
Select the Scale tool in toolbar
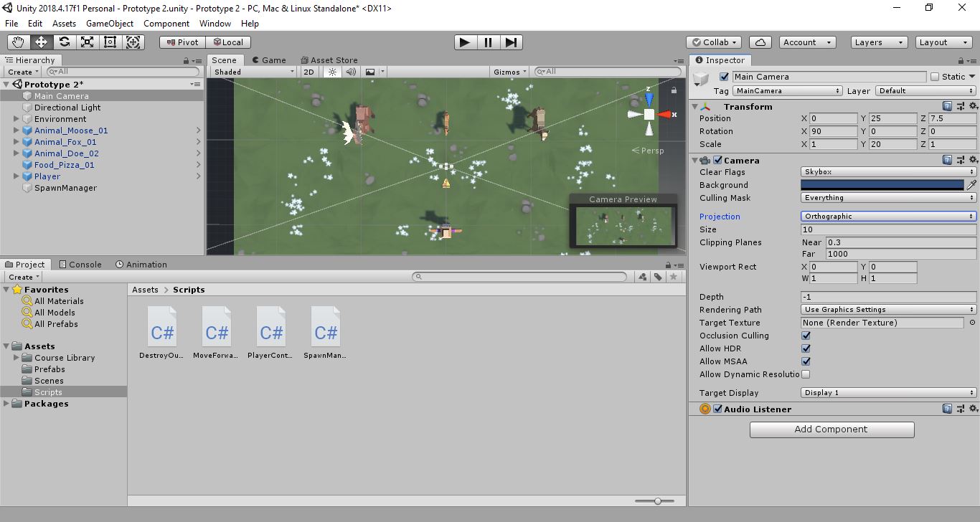[x=87, y=42]
